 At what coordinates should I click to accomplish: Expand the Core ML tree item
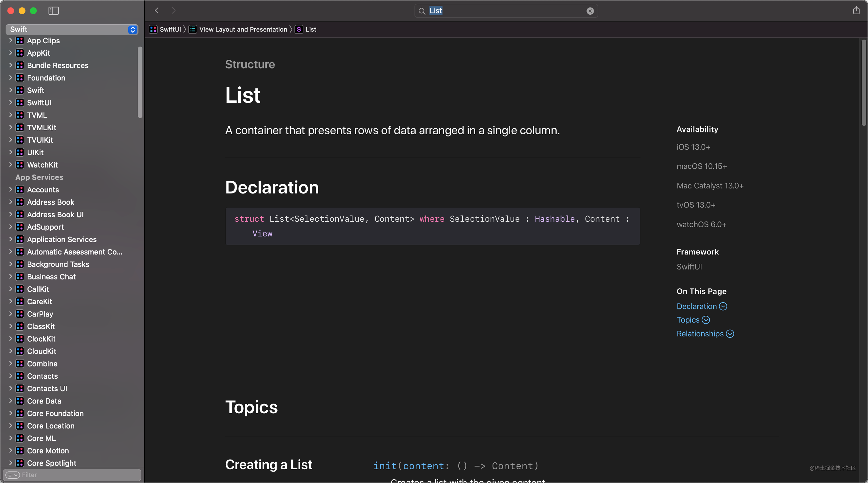coord(10,438)
